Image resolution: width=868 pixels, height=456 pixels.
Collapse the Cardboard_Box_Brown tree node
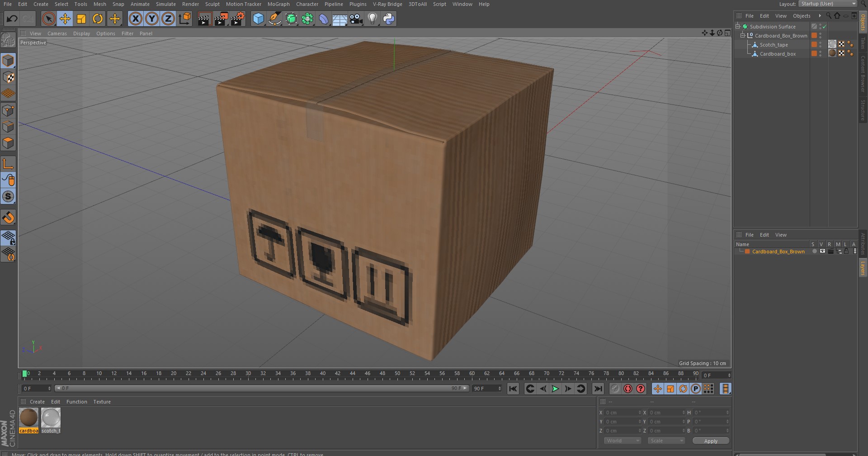pos(742,35)
